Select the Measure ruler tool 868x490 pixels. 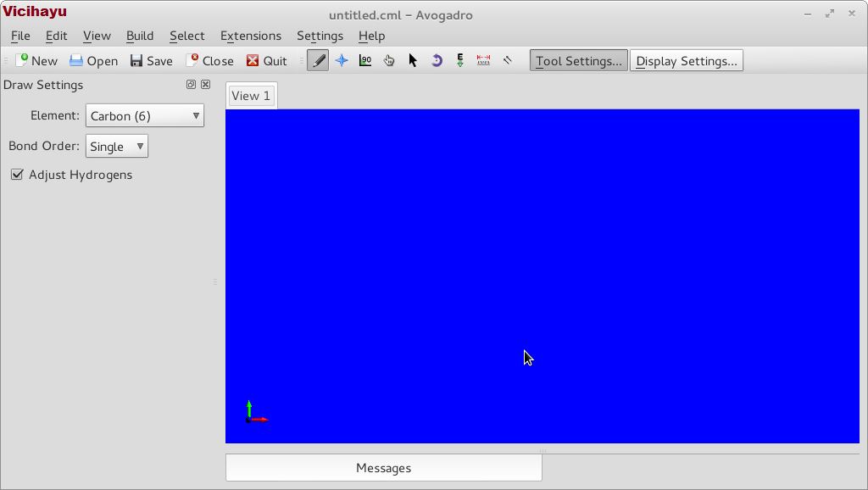coord(483,60)
